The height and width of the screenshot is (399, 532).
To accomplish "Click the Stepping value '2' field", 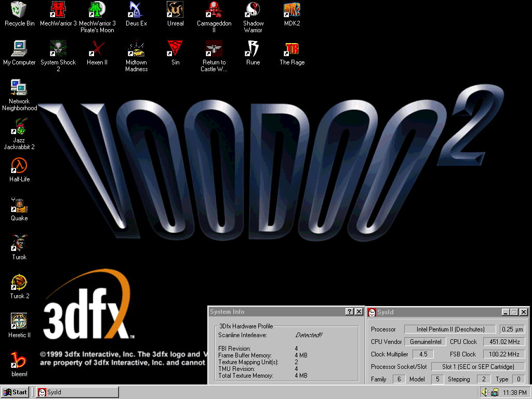I will (x=484, y=379).
